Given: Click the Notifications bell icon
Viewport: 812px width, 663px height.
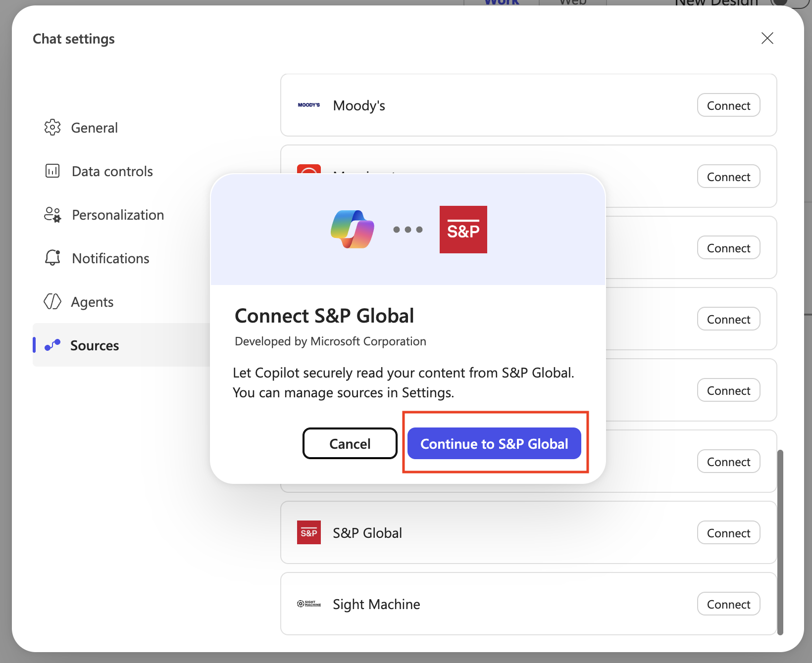Looking at the screenshot, I should coord(52,258).
